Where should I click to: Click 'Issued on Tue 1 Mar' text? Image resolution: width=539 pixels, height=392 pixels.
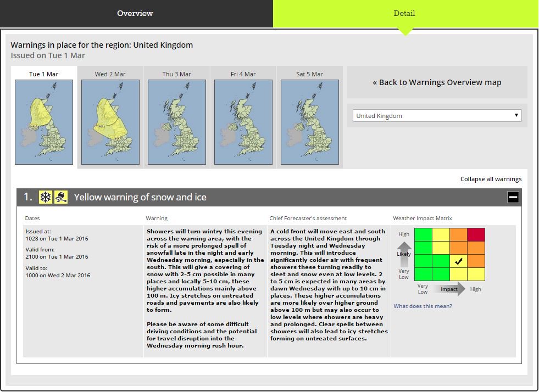click(48, 55)
